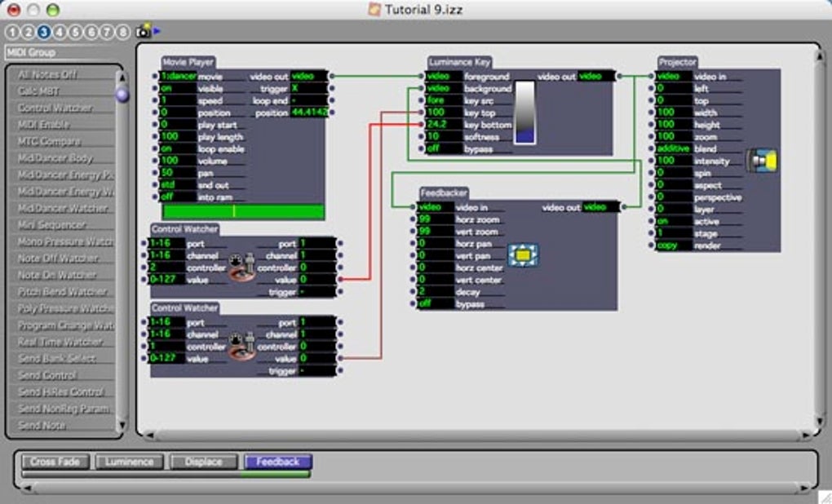Select scene number 2 circle
The height and width of the screenshot is (504, 832).
pyautogui.click(x=28, y=33)
